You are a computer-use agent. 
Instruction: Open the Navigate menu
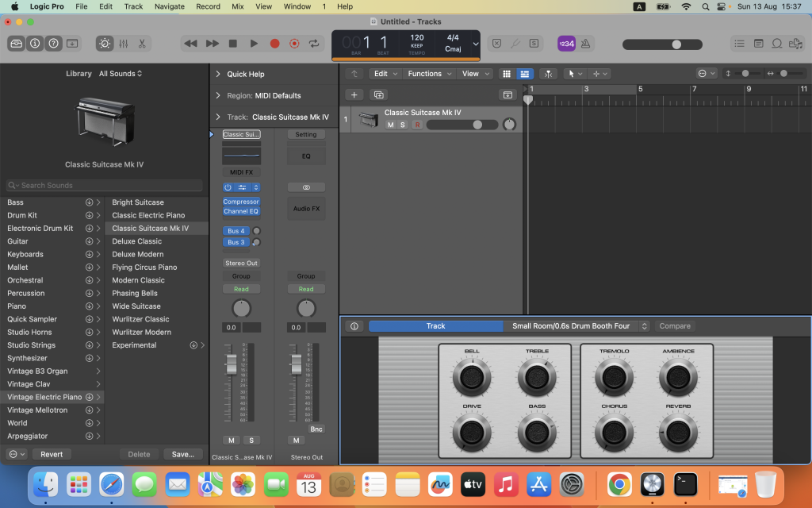[170, 6]
